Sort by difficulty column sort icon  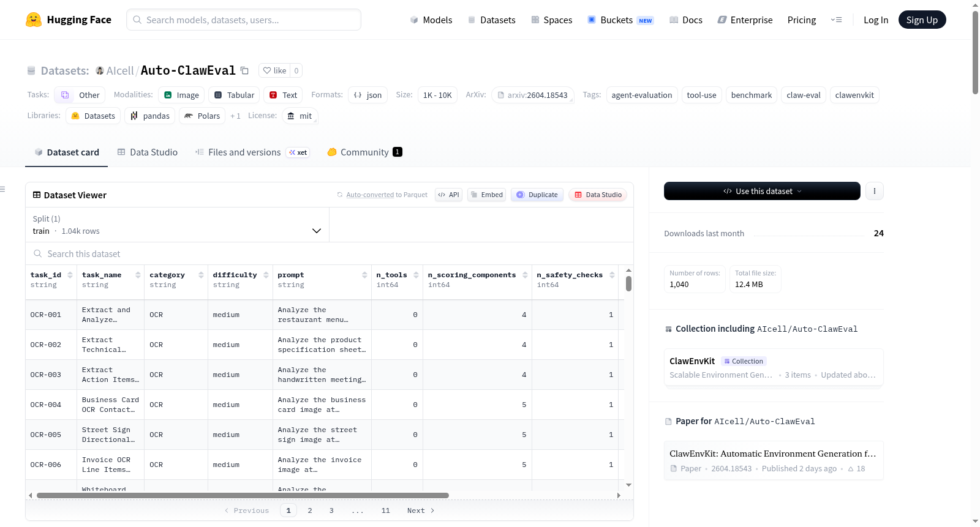pyautogui.click(x=266, y=275)
